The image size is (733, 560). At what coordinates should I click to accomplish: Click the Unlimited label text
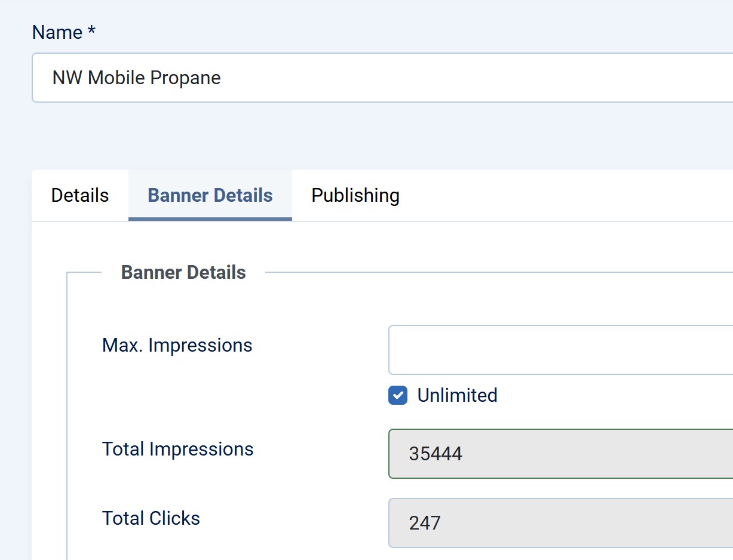click(x=457, y=395)
